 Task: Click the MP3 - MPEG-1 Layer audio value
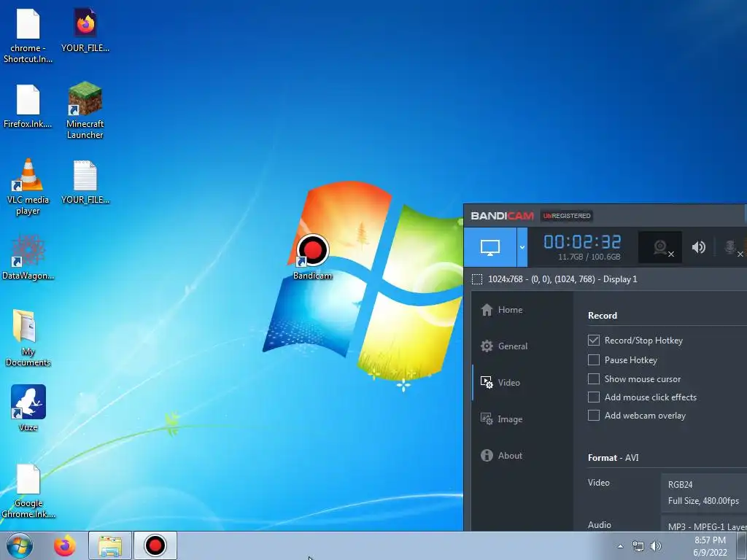[708, 526]
